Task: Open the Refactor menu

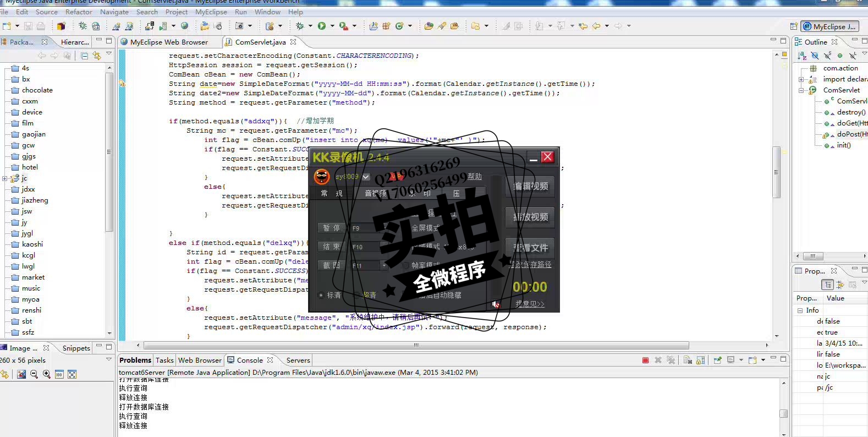Action: click(x=79, y=12)
